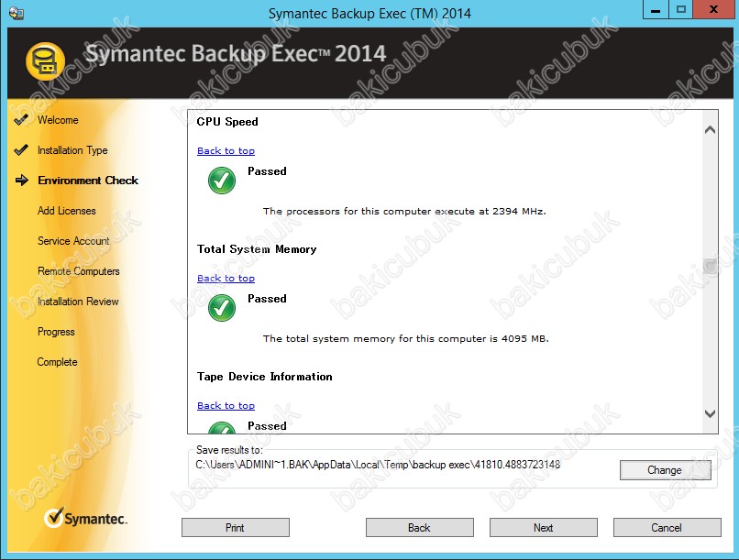Select the Remote Computers step
Screen dimensions: 739x560
click(x=79, y=271)
